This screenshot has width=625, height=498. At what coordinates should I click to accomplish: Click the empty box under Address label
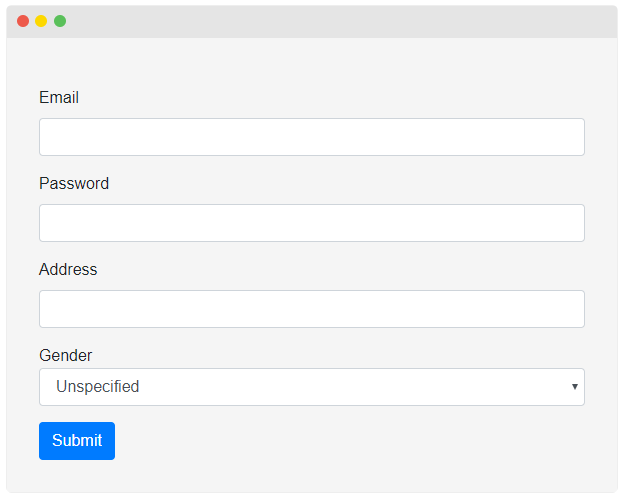311,309
